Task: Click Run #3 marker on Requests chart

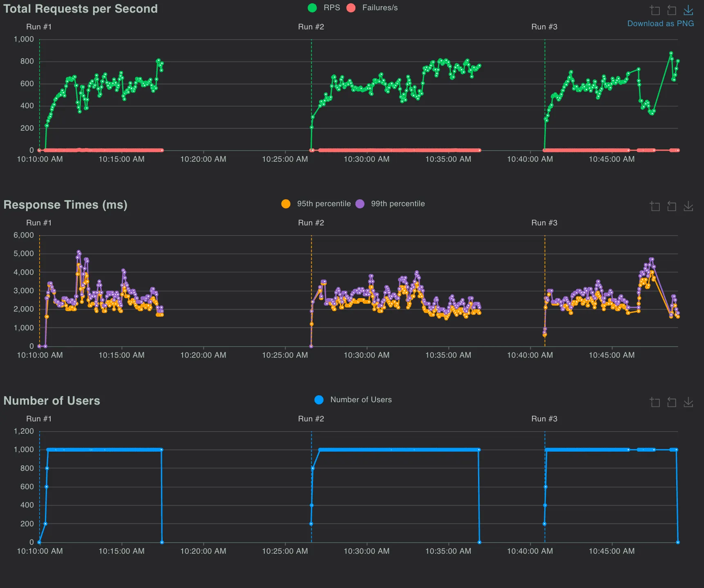Action: coord(544,27)
